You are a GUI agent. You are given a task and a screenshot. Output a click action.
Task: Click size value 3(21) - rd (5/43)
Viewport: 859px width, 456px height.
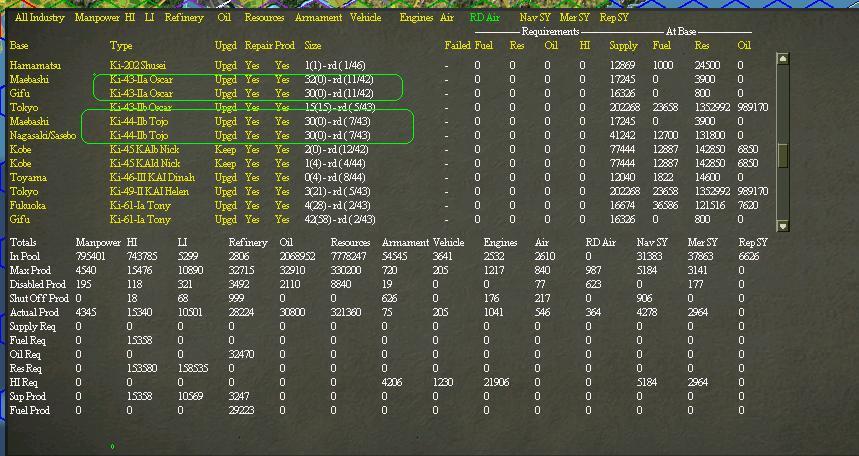tap(337, 191)
